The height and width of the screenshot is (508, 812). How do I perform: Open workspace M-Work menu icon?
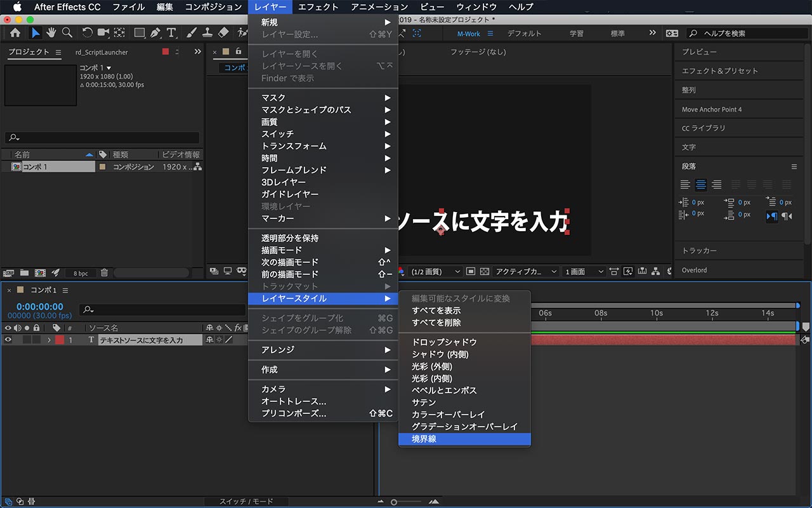click(490, 34)
